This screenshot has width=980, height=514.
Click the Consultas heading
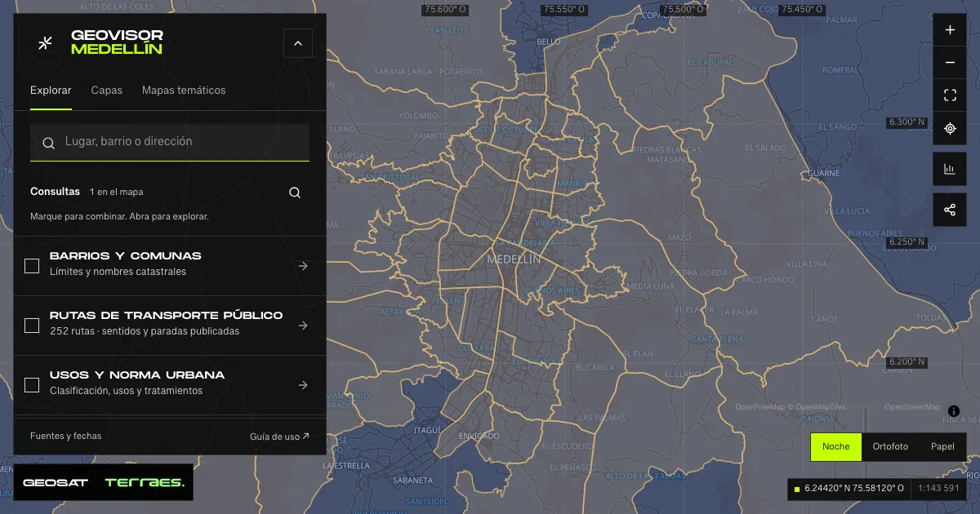pyautogui.click(x=55, y=192)
